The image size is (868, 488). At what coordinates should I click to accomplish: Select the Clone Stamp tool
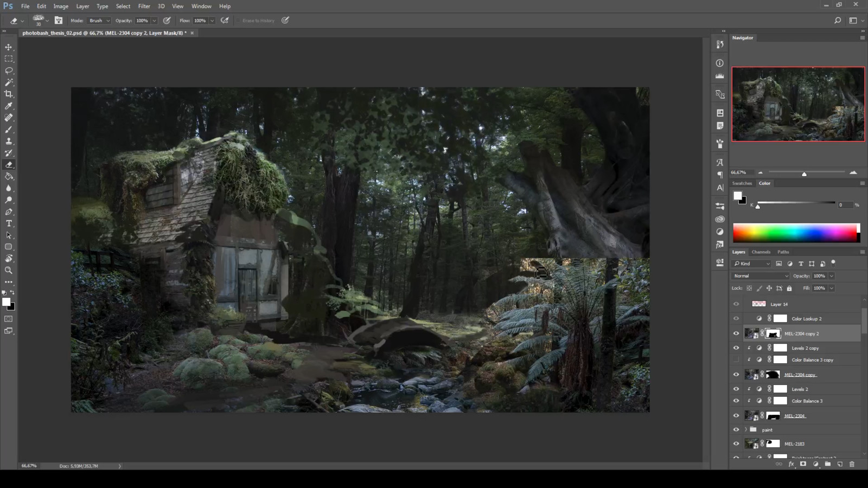click(9, 141)
